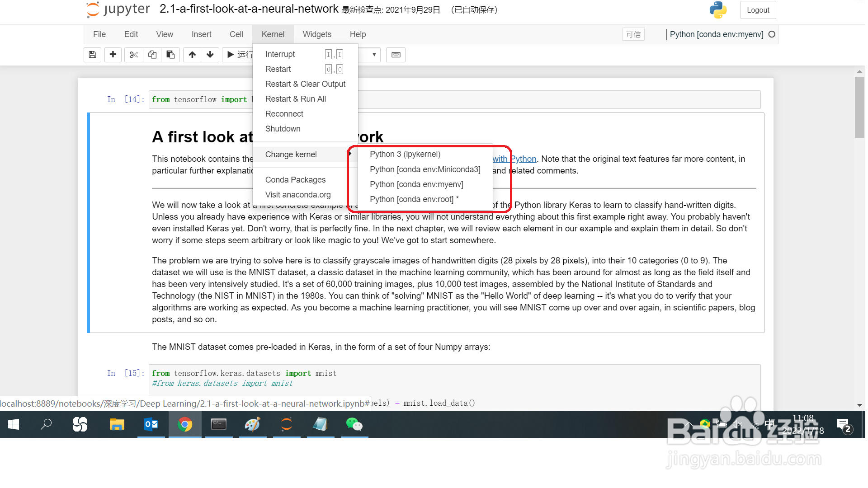Choose Reconnect kernel option
The image size is (868, 488).
(305, 114)
